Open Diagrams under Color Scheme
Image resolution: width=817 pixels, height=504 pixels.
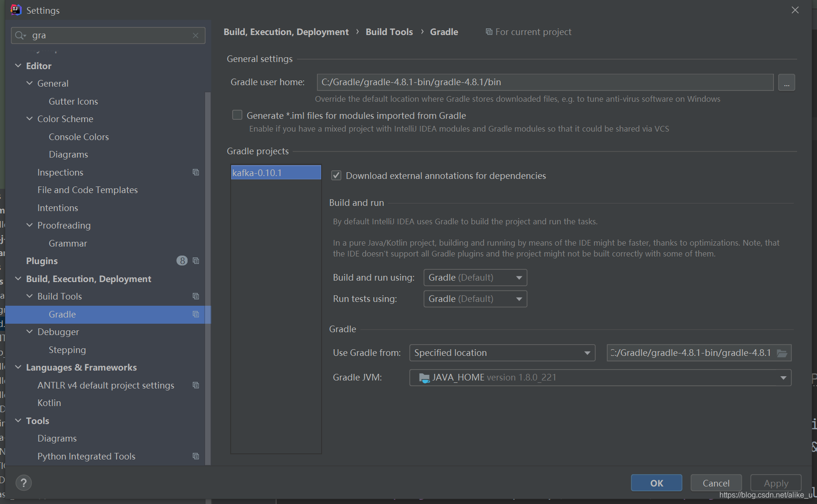(x=68, y=154)
